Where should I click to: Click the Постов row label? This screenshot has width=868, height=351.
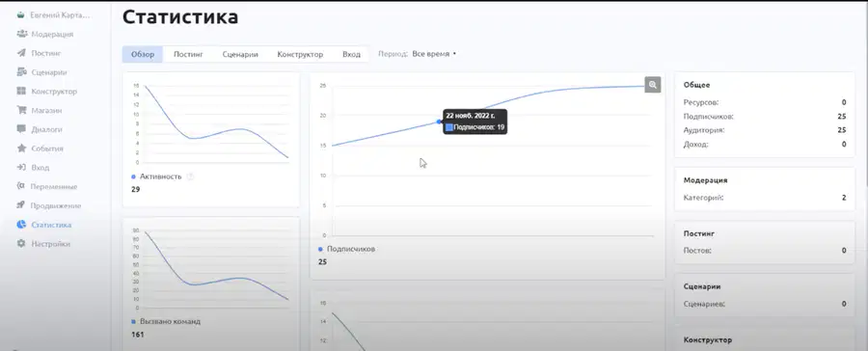[x=697, y=251]
